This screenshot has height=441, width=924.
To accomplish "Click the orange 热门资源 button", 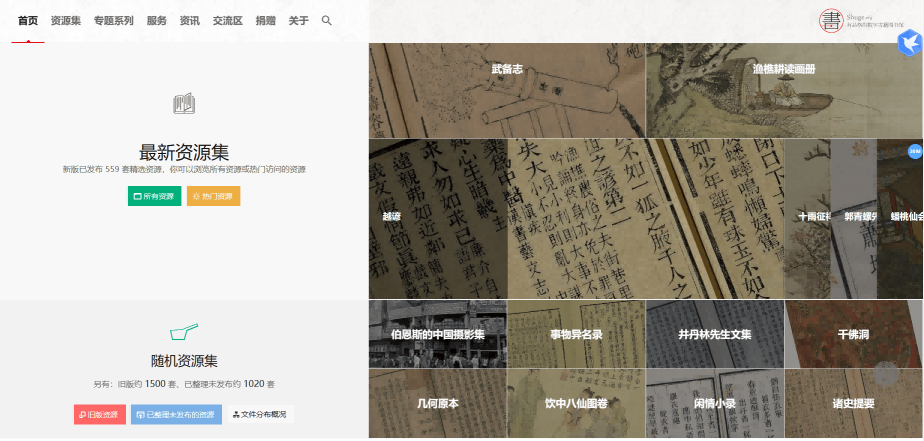I will (213, 196).
